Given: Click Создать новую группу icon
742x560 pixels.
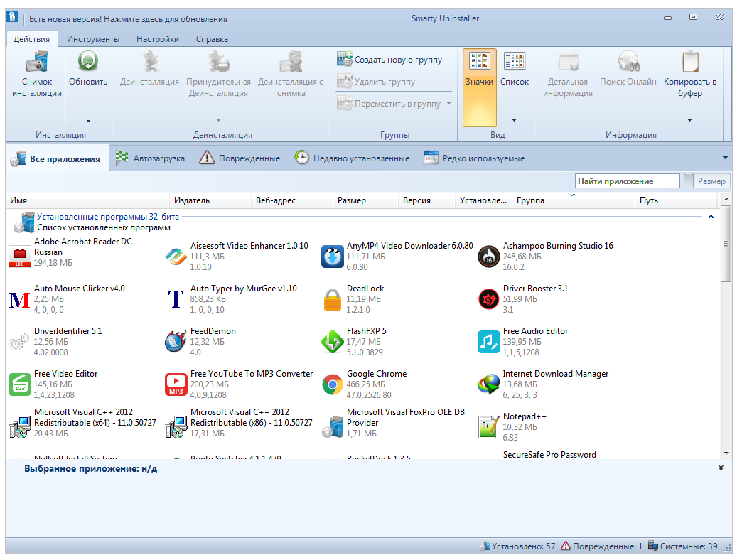Looking at the screenshot, I should click(x=345, y=60).
